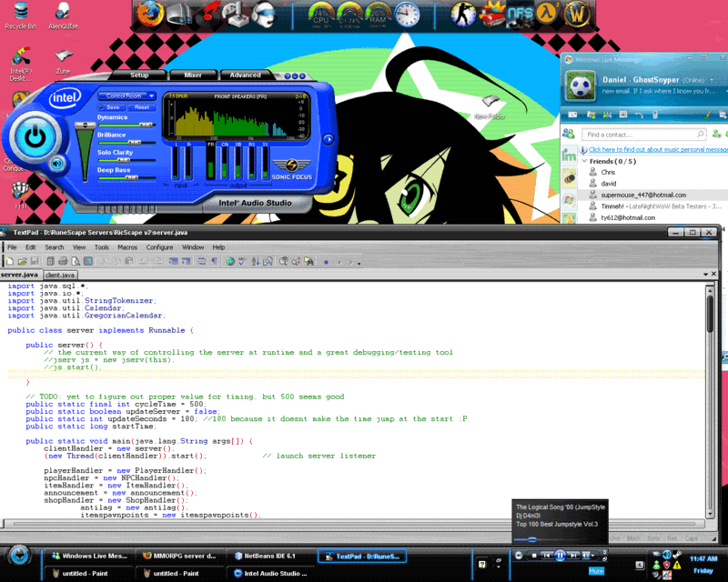Mute audio with the speaker icon below power
Screen dimensions: 728x582
click(58, 164)
